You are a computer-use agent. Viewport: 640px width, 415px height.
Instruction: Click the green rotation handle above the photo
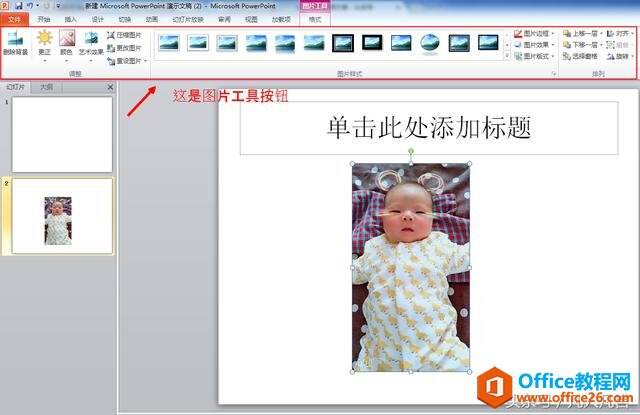411,151
